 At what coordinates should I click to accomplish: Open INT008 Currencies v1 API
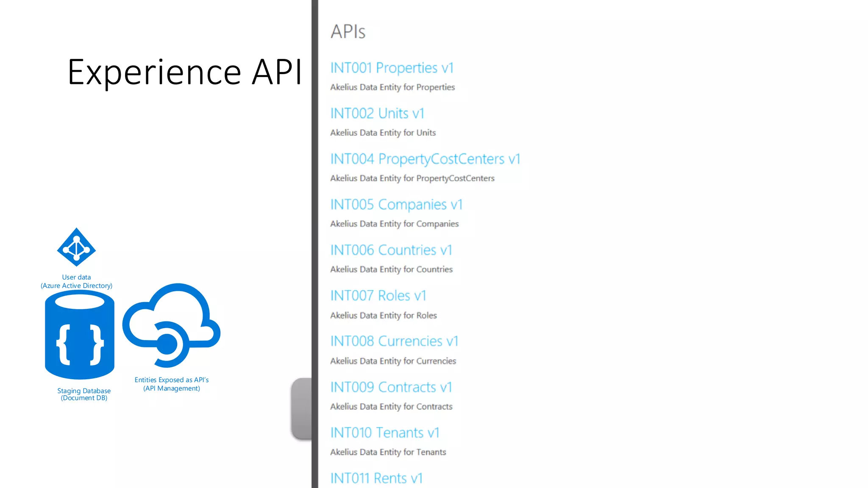click(394, 341)
